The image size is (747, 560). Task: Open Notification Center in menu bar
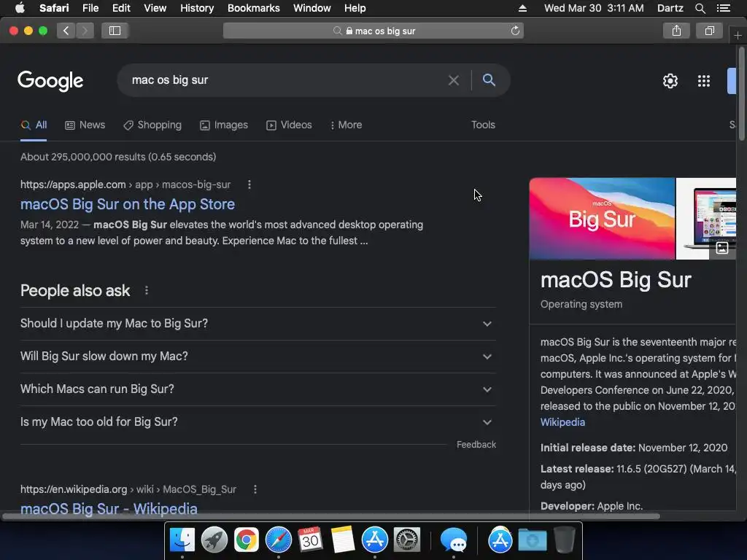coord(723,8)
